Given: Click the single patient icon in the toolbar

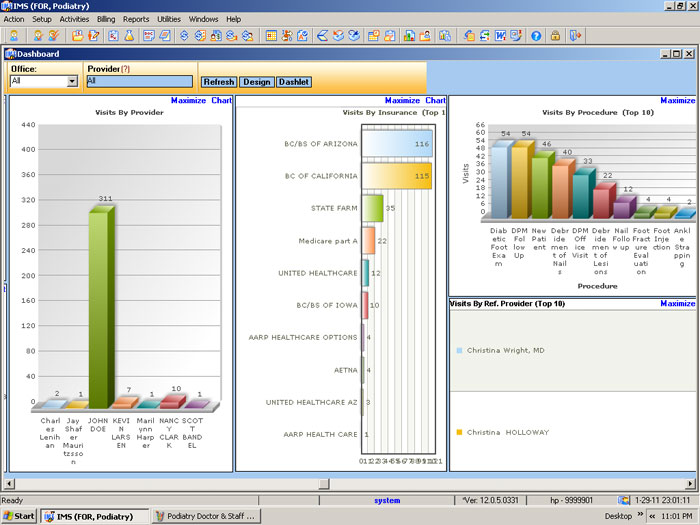Looking at the screenshot, I should [x=14, y=36].
